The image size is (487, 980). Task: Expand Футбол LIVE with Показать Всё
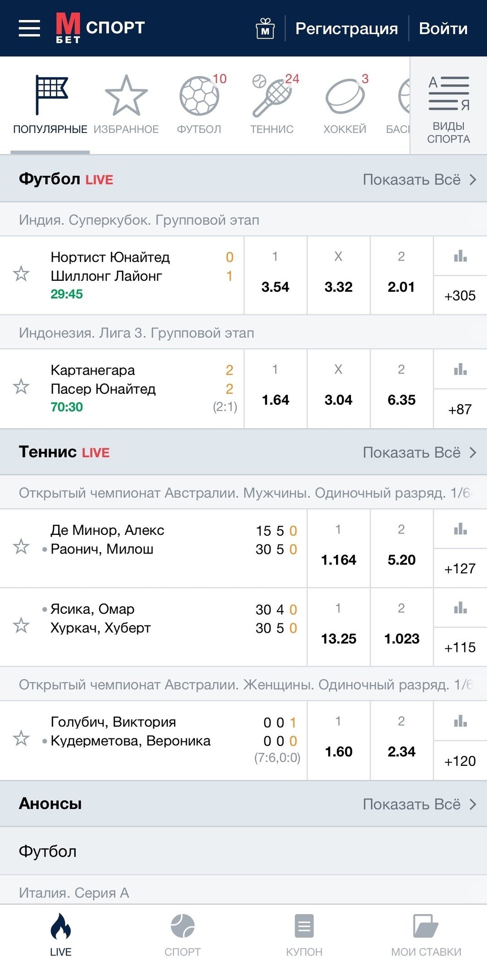coord(419,180)
